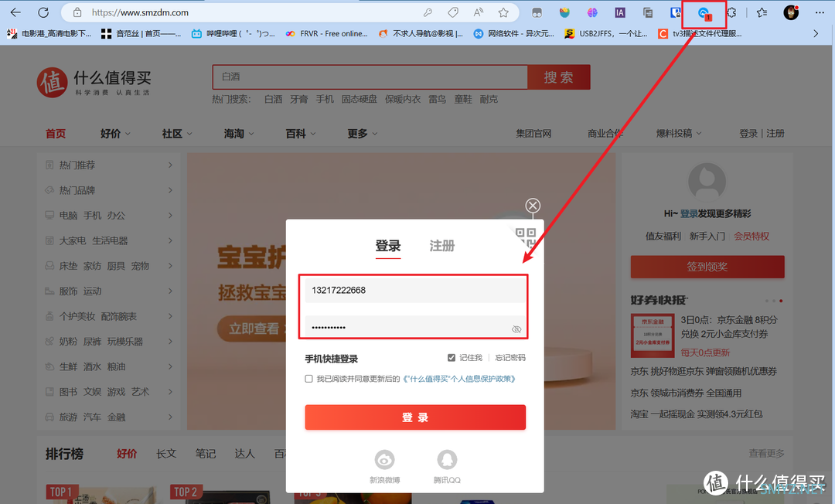The image size is (835, 504).
Task: Show more bookmarks with the overflow chevron
Action: pyautogui.click(x=816, y=33)
